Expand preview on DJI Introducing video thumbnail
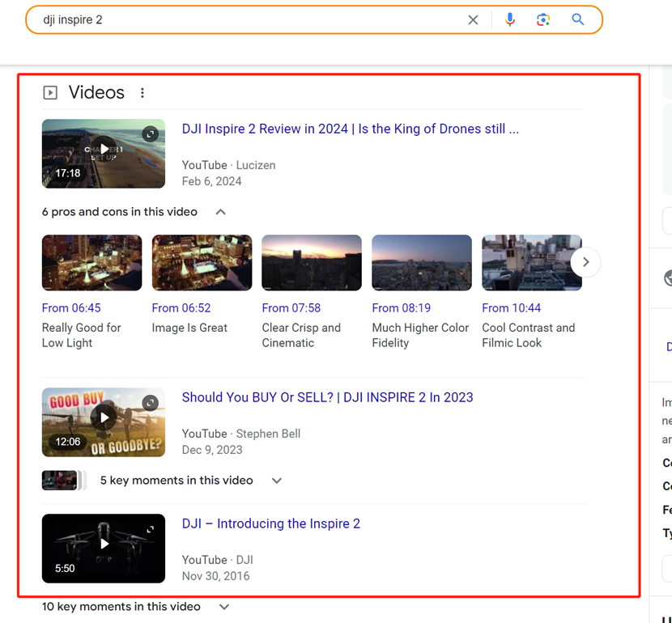 (x=151, y=529)
